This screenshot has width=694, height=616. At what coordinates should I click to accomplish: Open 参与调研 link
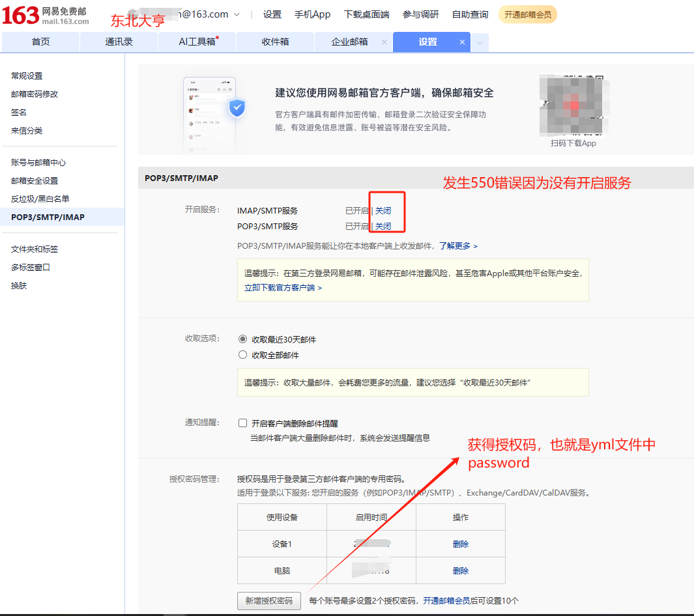click(420, 14)
